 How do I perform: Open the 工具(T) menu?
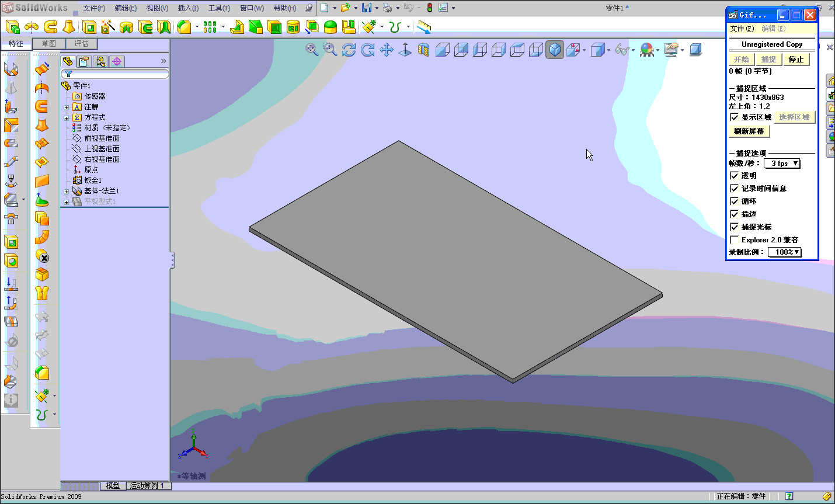tap(219, 8)
